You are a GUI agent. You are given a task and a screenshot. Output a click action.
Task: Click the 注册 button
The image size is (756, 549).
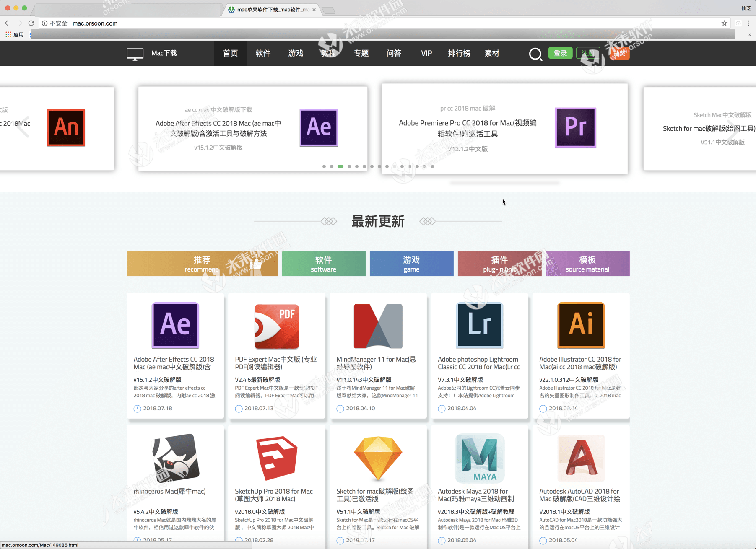(x=588, y=53)
